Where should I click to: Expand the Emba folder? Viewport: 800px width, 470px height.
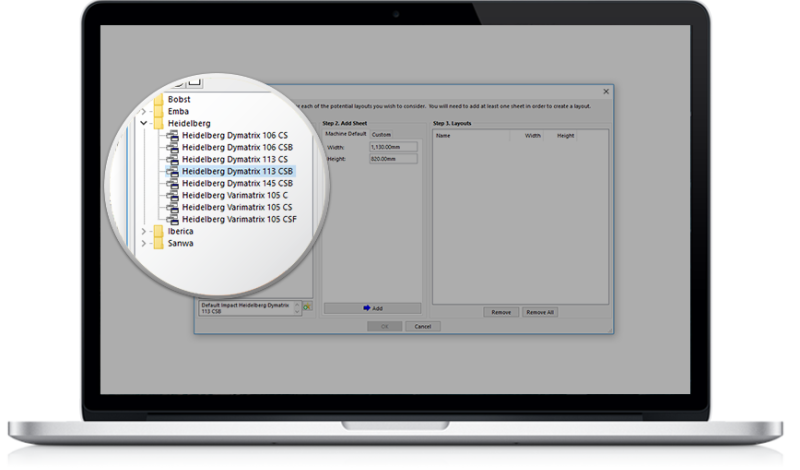(x=143, y=111)
